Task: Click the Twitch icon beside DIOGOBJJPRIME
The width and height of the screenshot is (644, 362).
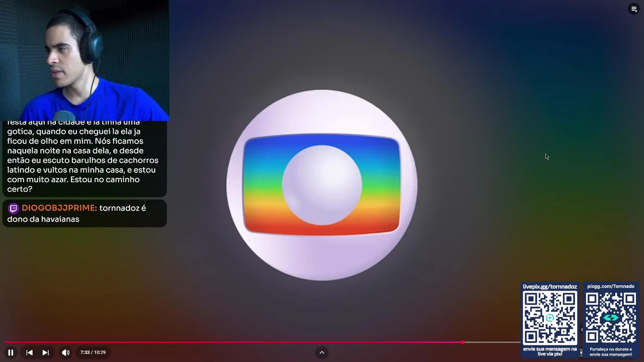Action: [x=14, y=208]
